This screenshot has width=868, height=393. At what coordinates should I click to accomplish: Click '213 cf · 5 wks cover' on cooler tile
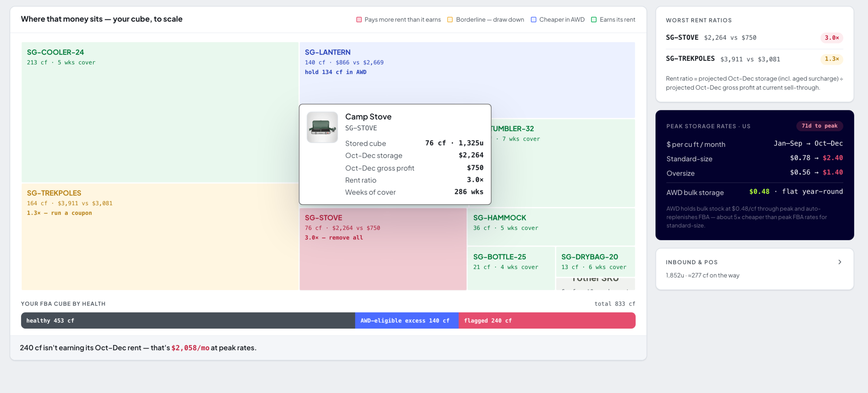[61, 63]
